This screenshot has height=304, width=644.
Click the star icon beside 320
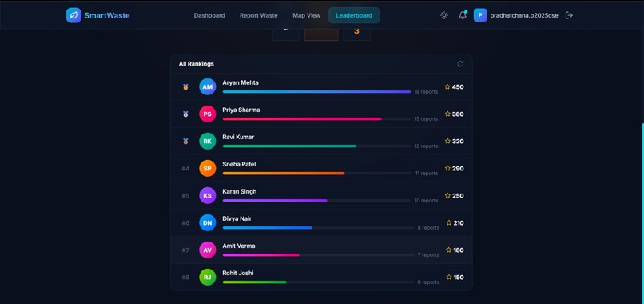[447, 141]
